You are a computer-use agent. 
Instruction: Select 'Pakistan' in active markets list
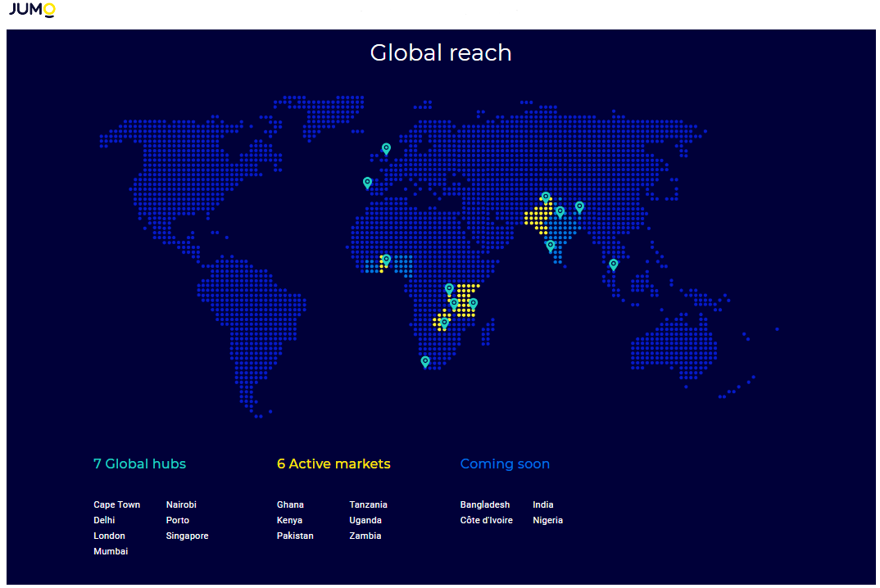point(295,536)
